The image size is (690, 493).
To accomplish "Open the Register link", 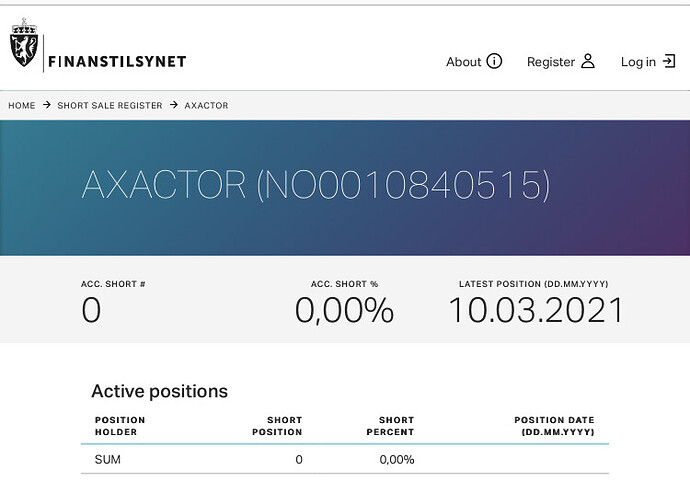I will 561,61.
